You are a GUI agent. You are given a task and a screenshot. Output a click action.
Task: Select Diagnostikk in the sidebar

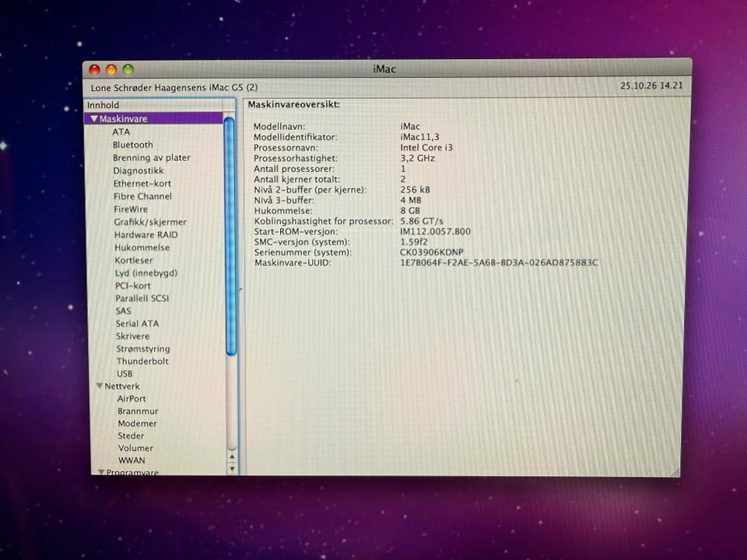139,170
